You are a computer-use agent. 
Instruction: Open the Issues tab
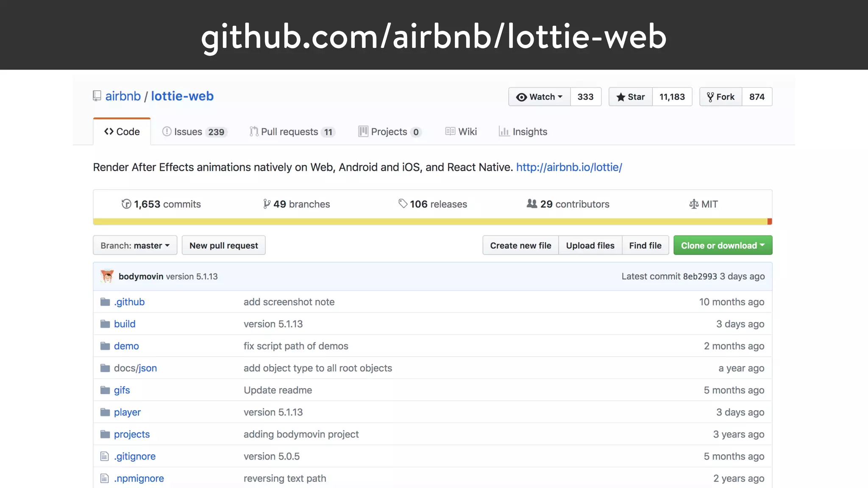click(x=195, y=132)
